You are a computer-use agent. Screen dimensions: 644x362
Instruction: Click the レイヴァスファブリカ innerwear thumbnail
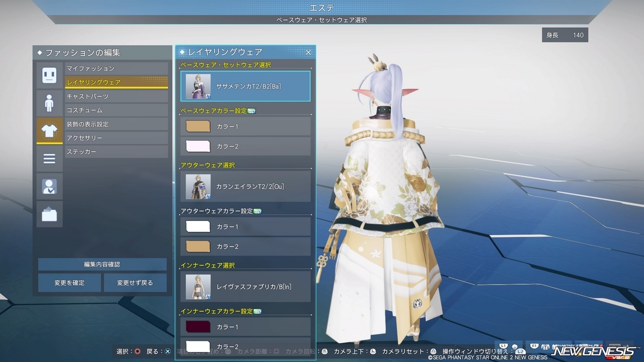pyautogui.click(x=198, y=286)
